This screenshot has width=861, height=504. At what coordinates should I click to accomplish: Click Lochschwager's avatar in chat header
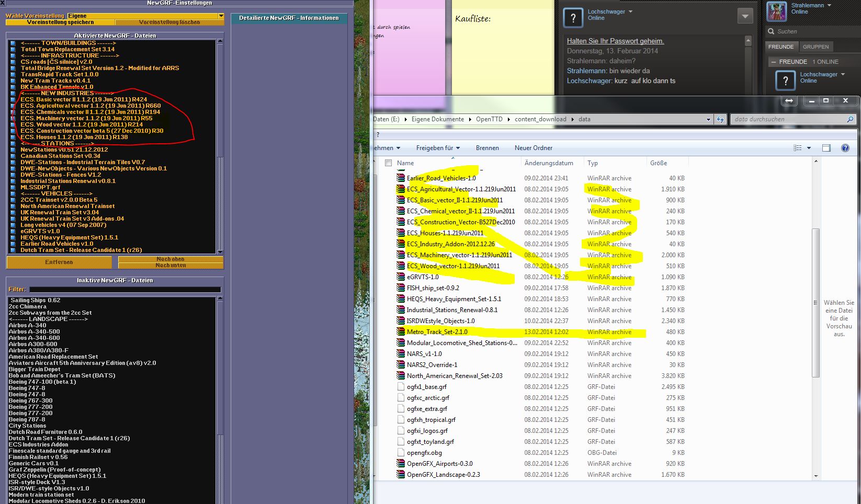[x=573, y=18]
